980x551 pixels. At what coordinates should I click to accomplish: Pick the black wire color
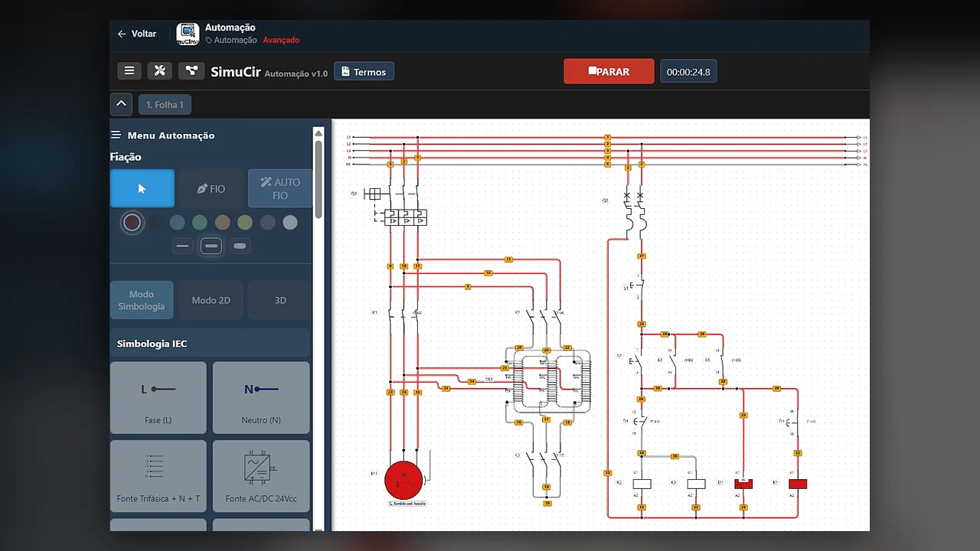coord(155,223)
